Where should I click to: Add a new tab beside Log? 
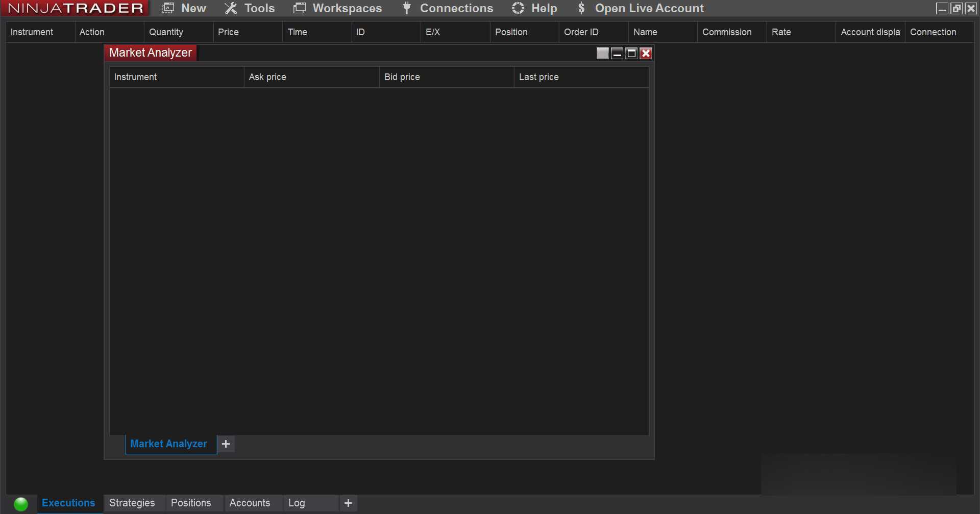pyautogui.click(x=348, y=503)
